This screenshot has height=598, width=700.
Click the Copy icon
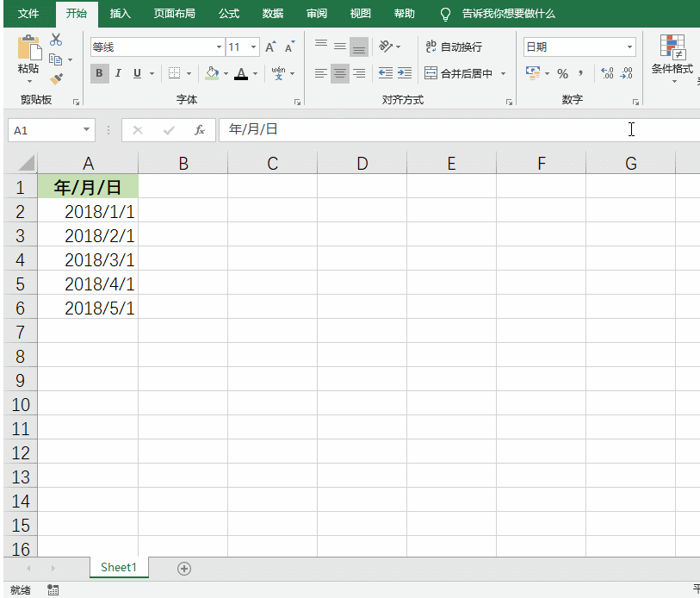tap(55, 59)
